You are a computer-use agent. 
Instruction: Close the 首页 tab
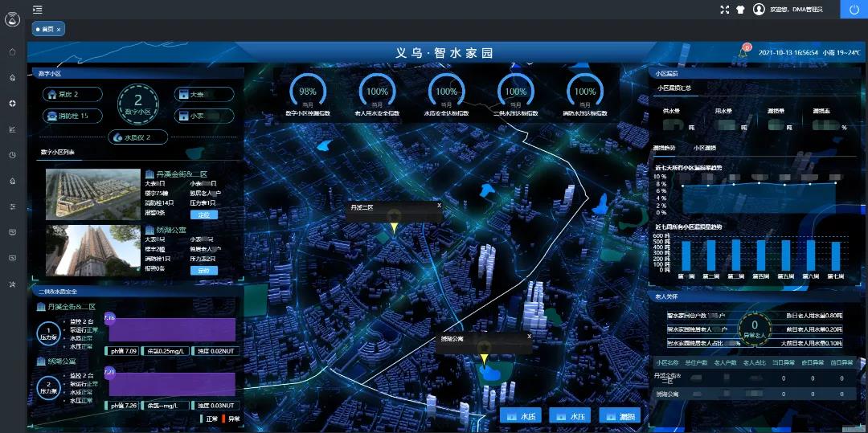pos(59,29)
